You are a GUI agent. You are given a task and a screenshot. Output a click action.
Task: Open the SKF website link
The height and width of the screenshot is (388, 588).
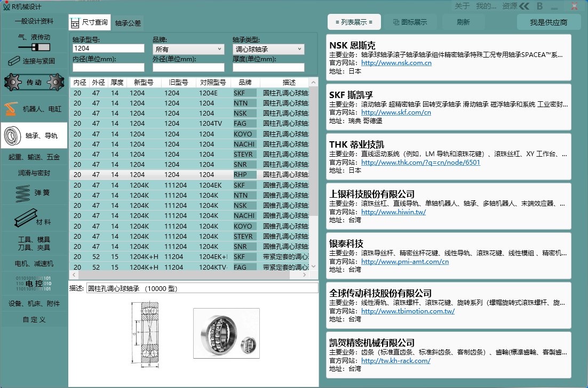[x=396, y=112]
